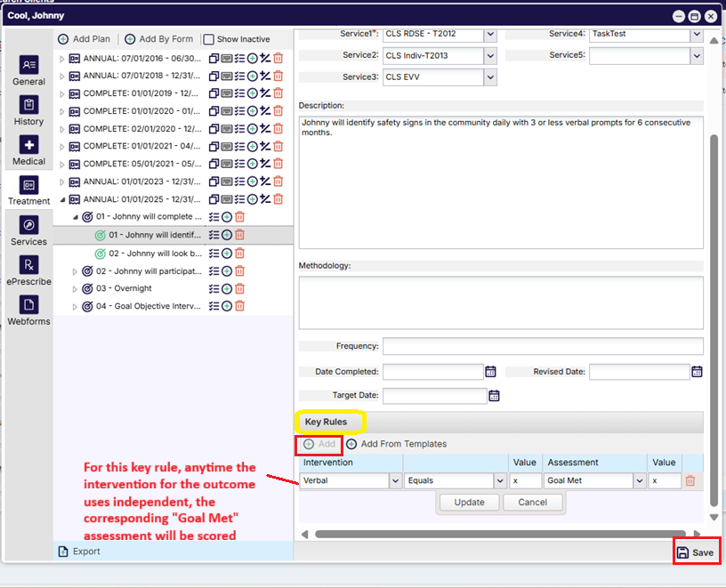Switch to Treatment sidebar tab
Image resolution: width=726 pixels, height=588 pixels.
(28, 190)
